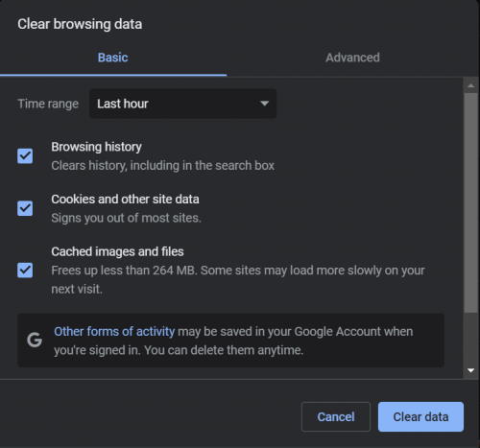Viewport: 480px width, 448px height.
Task: Click the Clear data button
Action: [x=420, y=417]
